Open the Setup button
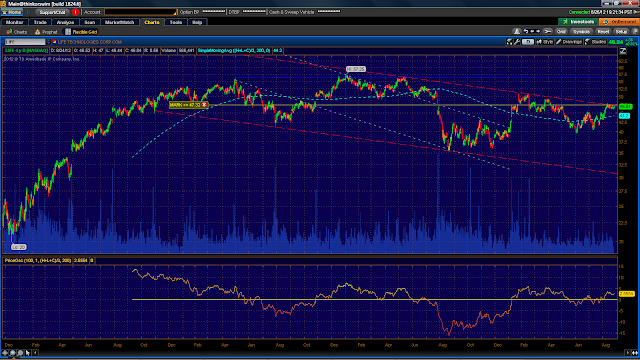640x360 pixels. [x=621, y=31]
